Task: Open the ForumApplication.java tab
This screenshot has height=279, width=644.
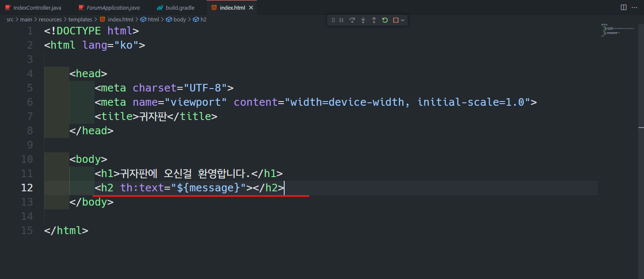Action: [x=113, y=8]
